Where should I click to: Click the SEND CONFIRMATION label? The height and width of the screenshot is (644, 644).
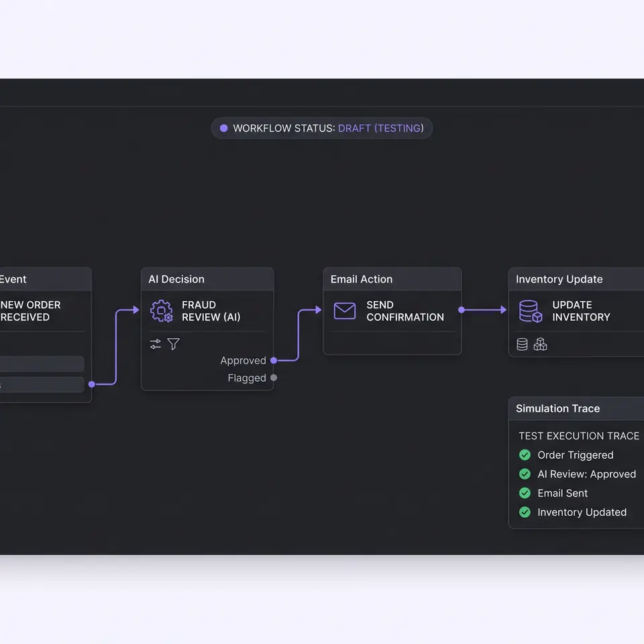405,311
